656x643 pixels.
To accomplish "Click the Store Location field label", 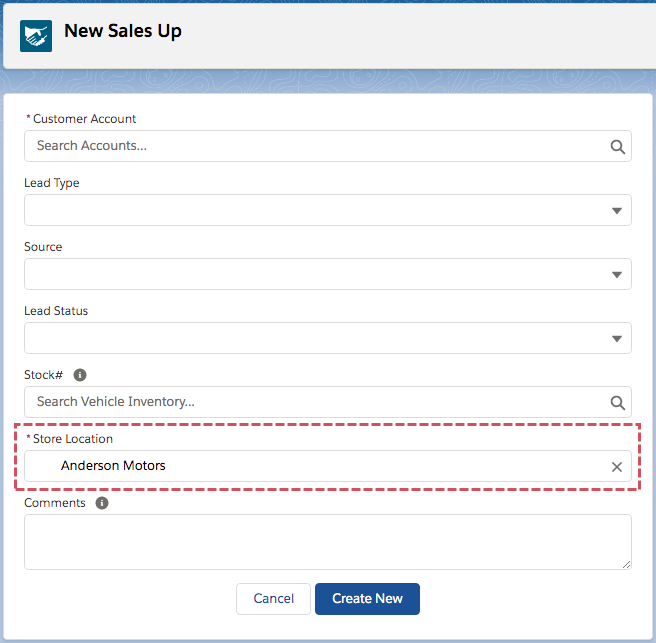I will click(73, 439).
